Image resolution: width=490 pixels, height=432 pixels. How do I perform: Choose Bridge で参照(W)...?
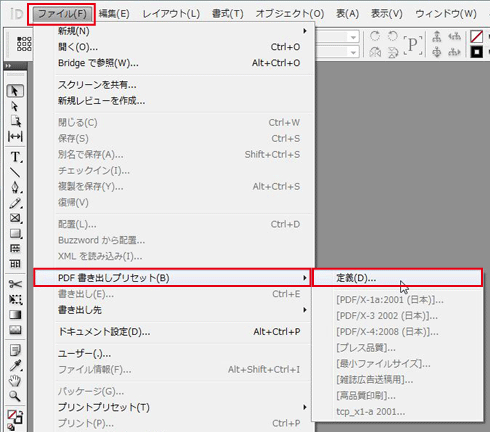coord(173,63)
